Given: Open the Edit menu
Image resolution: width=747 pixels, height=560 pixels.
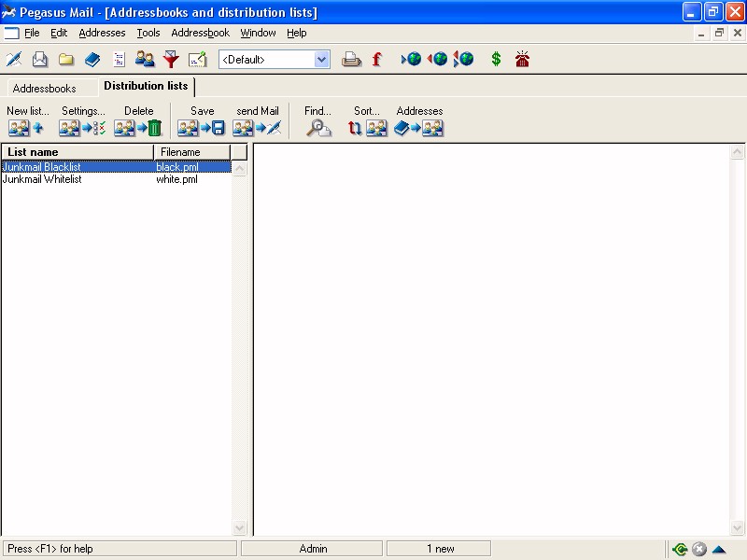Looking at the screenshot, I should coord(59,33).
